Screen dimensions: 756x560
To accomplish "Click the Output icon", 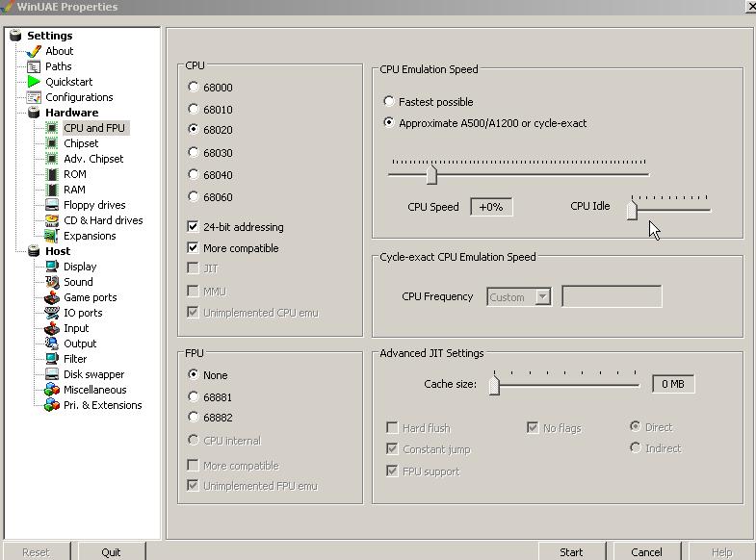I will point(52,344).
